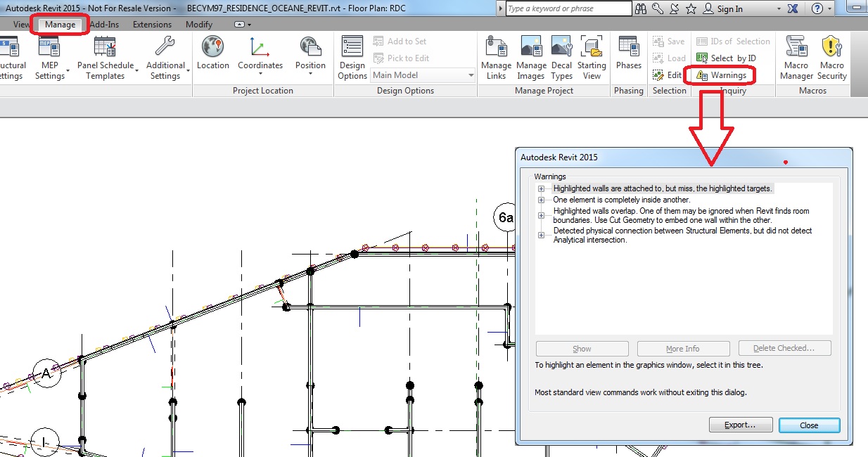Open the Decal Types tool

point(561,56)
